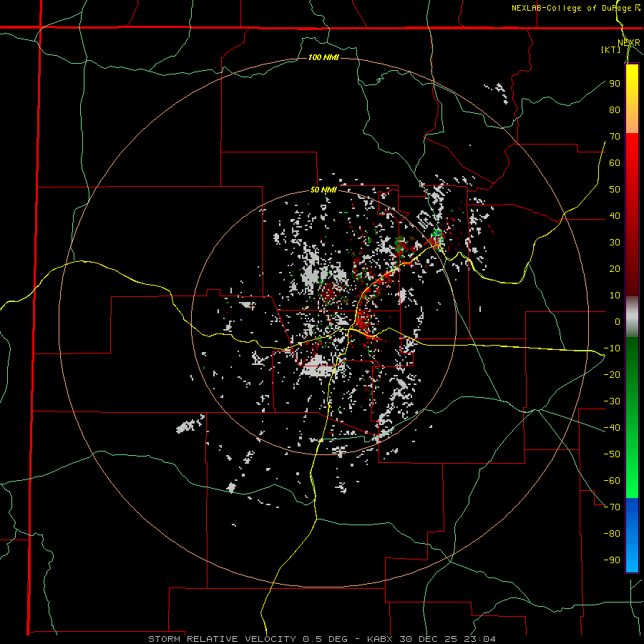Click the -40 value on velocity scale

click(x=612, y=428)
